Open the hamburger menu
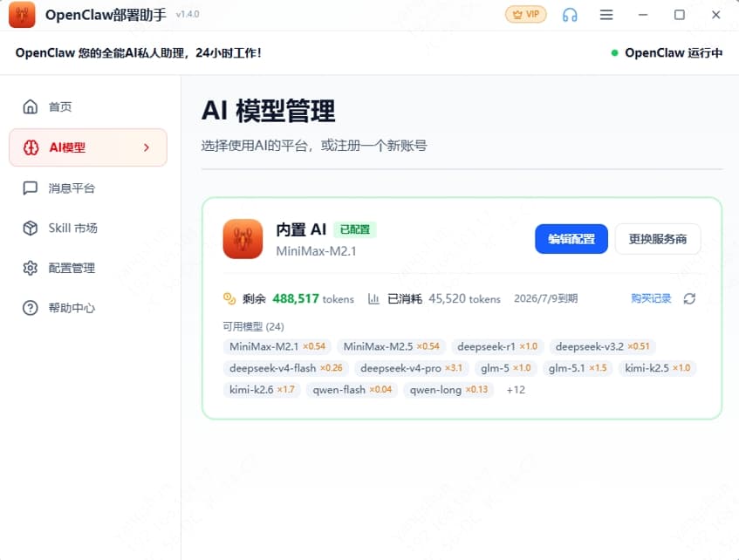Image resolution: width=739 pixels, height=560 pixels. [606, 15]
